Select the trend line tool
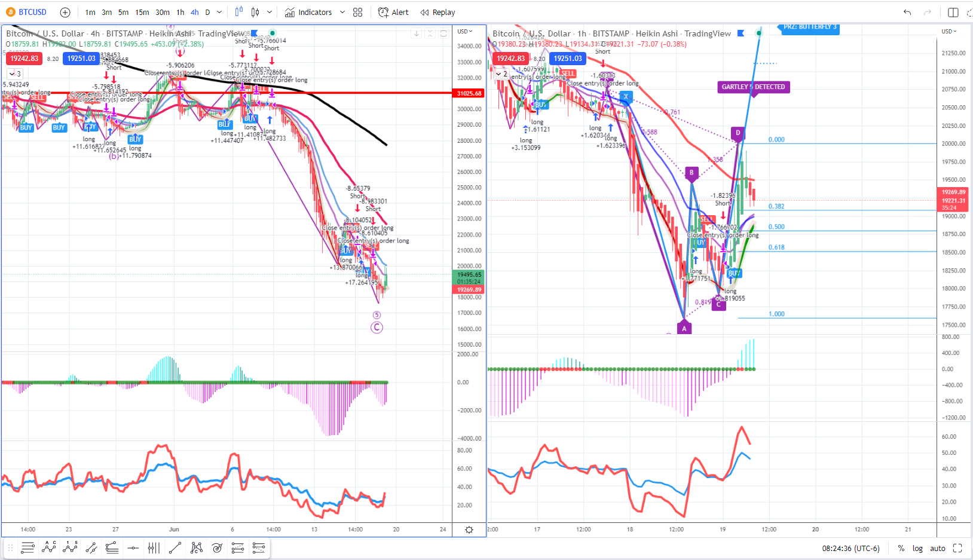The width and height of the screenshot is (973, 560). tap(175, 548)
